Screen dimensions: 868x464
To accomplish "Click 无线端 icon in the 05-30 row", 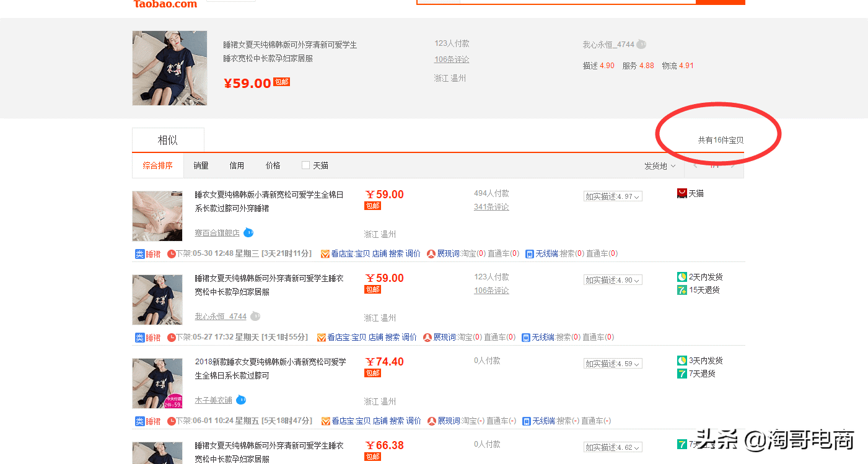I will pos(530,254).
